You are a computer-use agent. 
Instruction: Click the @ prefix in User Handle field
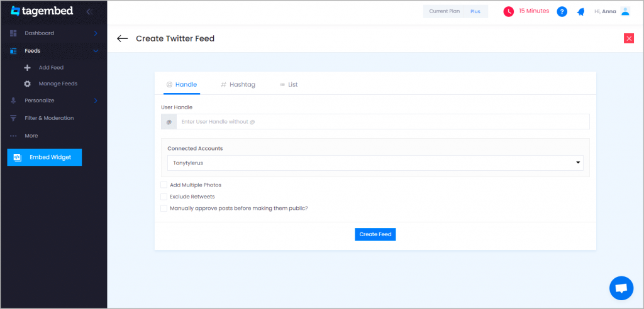coord(169,122)
